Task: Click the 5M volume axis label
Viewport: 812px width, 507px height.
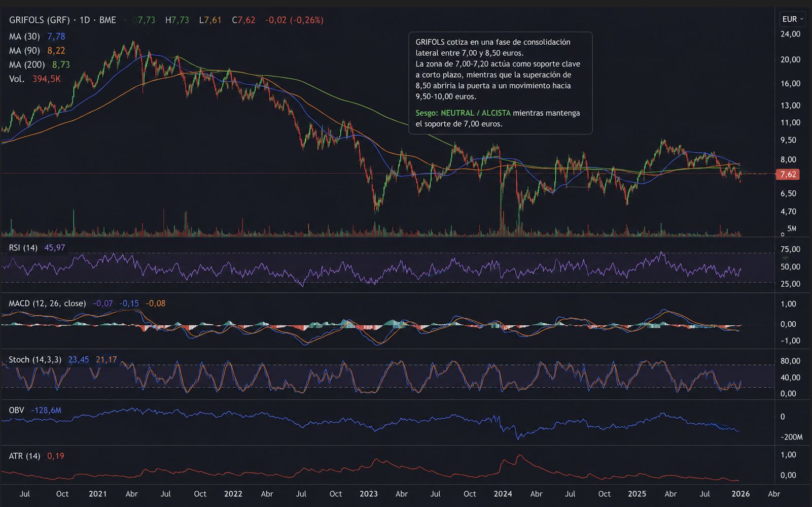Action: pyautogui.click(x=791, y=229)
